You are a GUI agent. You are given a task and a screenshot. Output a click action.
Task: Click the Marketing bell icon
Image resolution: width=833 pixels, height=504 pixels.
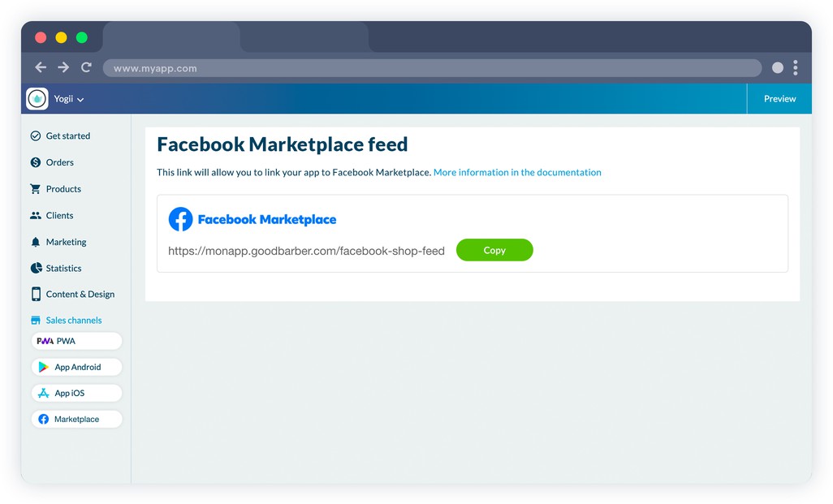click(x=36, y=242)
